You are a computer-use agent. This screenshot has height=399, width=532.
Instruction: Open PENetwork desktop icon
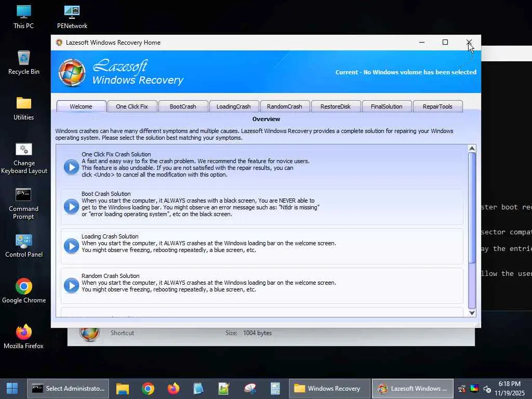(x=72, y=17)
